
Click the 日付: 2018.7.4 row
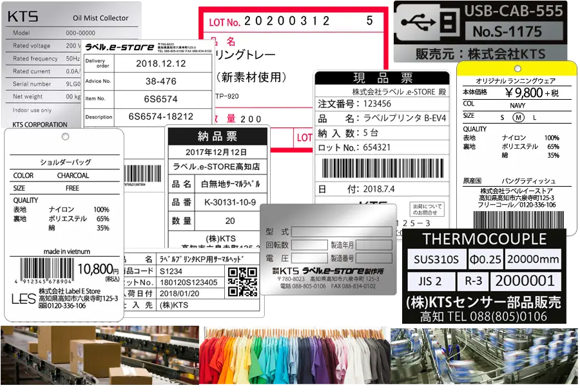click(382, 189)
